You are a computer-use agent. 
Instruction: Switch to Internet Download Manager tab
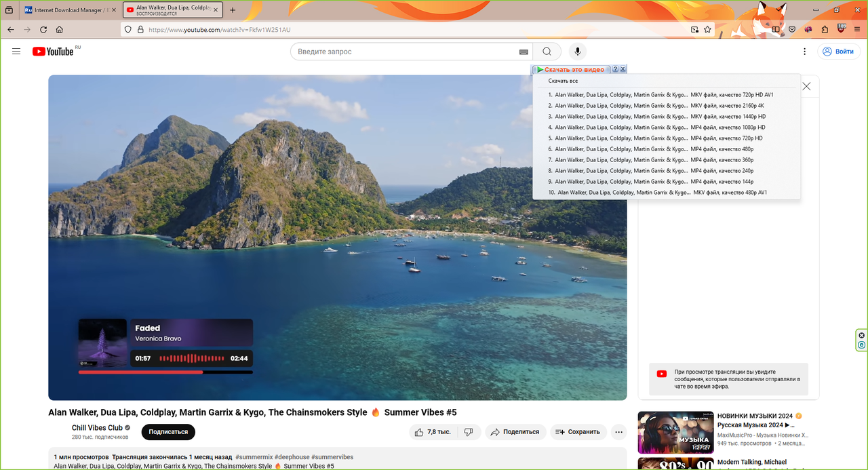pos(70,10)
